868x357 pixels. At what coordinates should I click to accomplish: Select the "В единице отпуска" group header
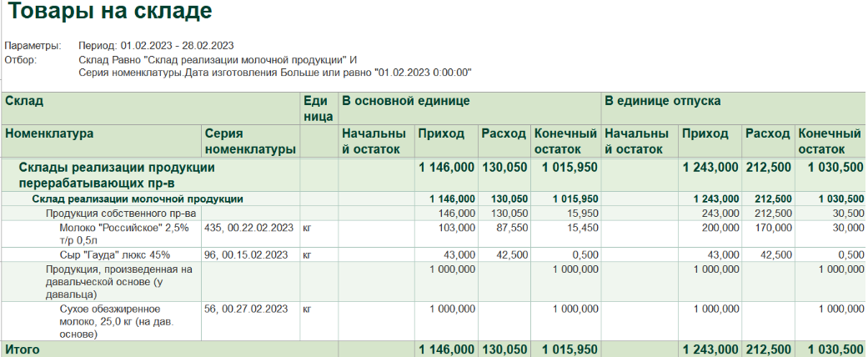tap(734, 108)
